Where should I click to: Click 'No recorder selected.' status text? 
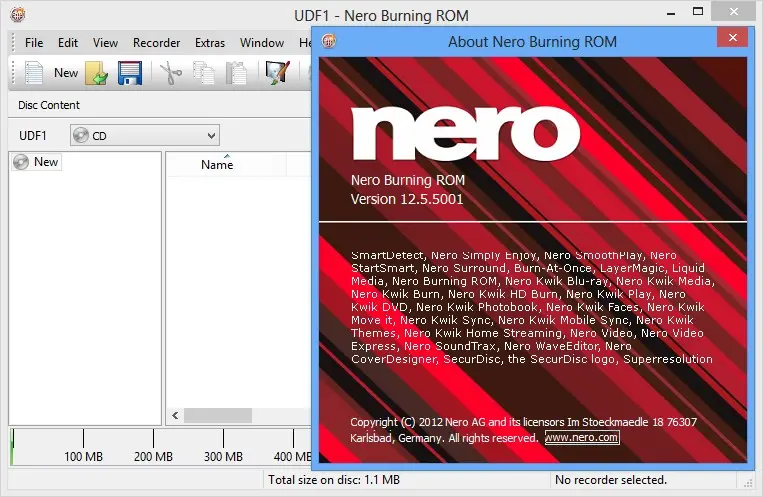pyautogui.click(x=611, y=480)
